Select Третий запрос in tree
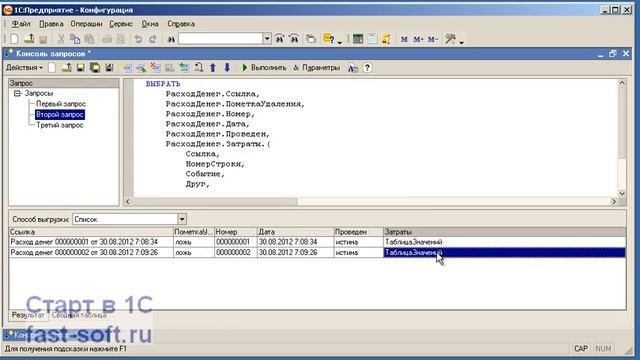The image size is (640, 360). coord(60,125)
